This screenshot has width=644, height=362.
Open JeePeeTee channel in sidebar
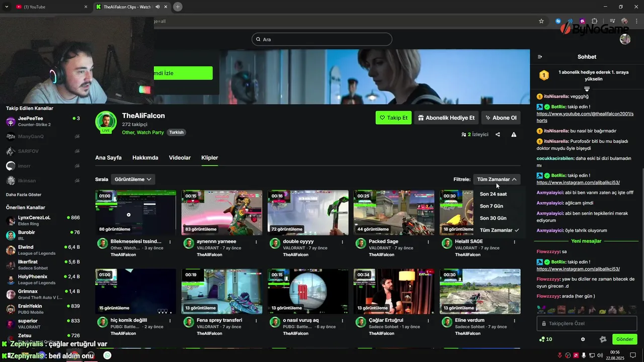click(43, 121)
